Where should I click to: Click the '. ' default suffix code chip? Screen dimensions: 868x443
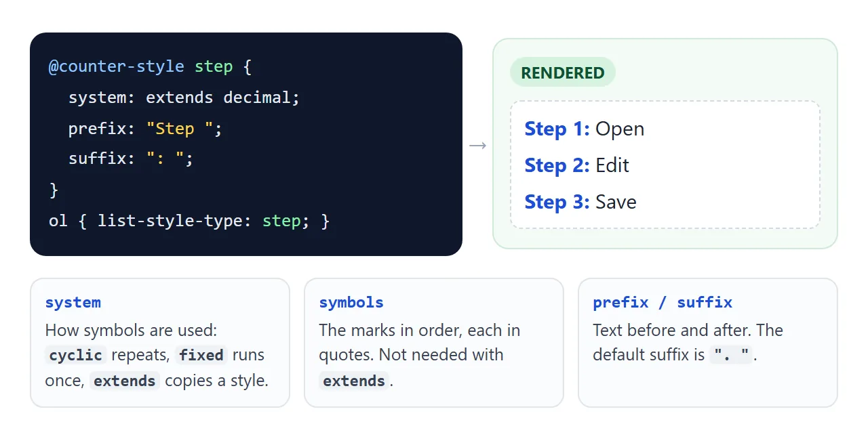[x=731, y=355]
